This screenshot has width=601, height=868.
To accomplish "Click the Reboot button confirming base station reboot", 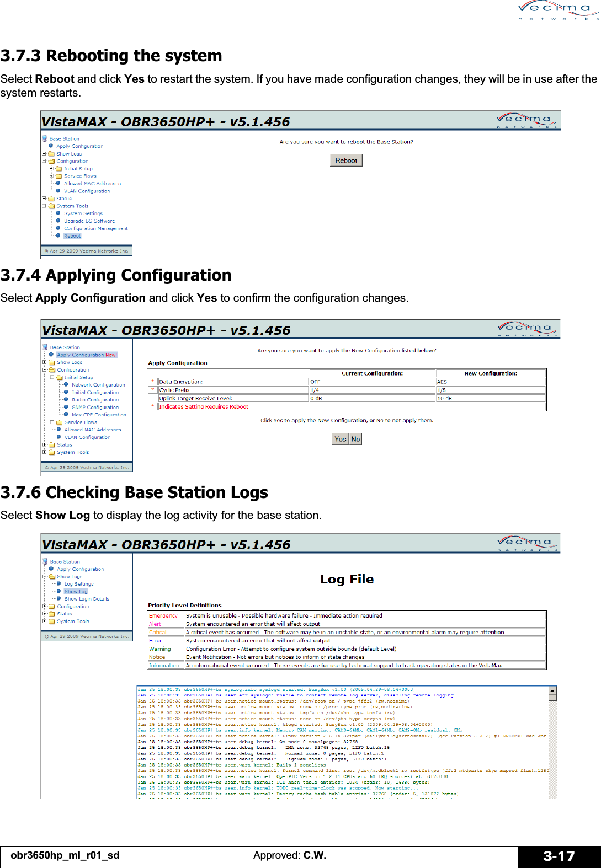I will 346,160.
